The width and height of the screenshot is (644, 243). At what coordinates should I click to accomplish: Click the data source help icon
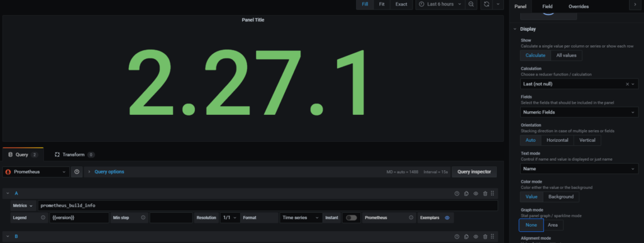[x=77, y=171]
